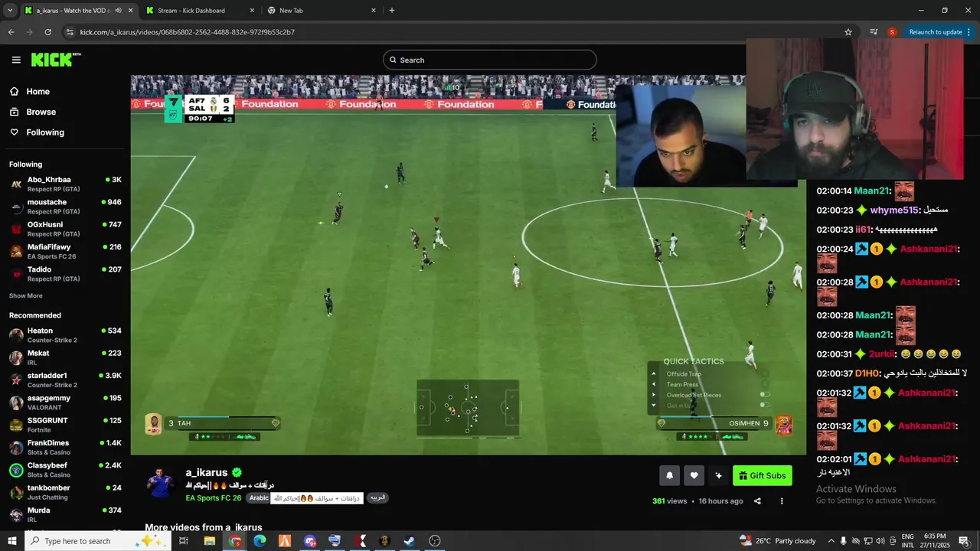Open followed channel OGxHusni
This screenshot has height=551, width=980.
65,229
